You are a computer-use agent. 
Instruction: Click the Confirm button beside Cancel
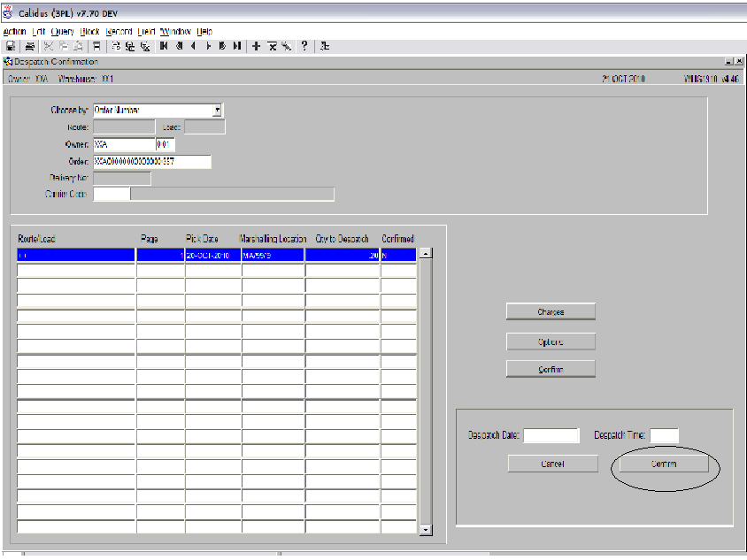click(664, 464)
